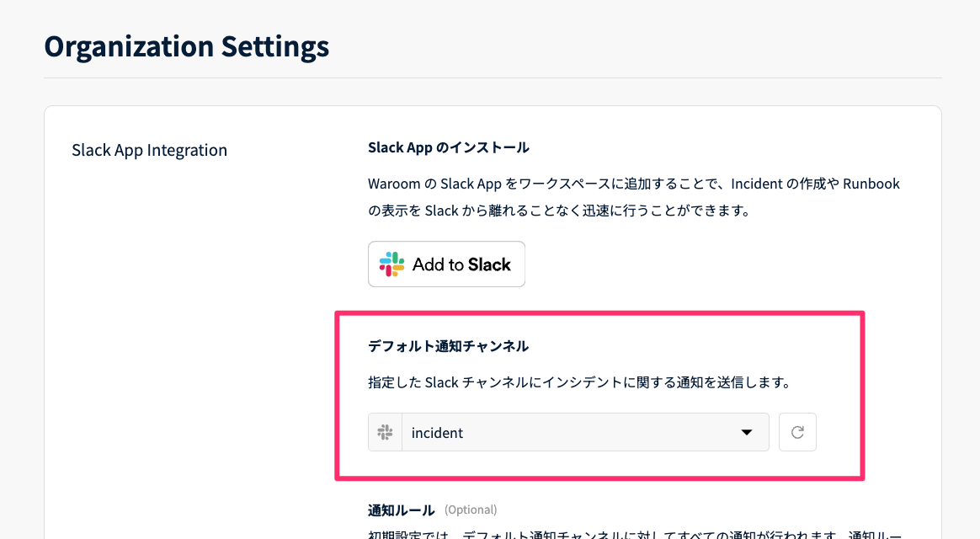Click the pink highlight border around channel settings
The height and width of the screenshot is (539, 980).
coord(863,396)
